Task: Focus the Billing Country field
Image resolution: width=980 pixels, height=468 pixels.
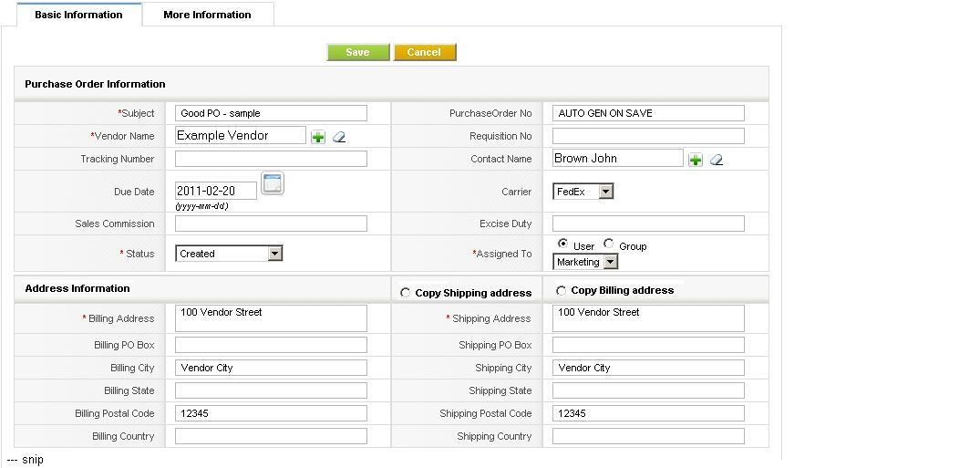Action: (x=272, y=436)
